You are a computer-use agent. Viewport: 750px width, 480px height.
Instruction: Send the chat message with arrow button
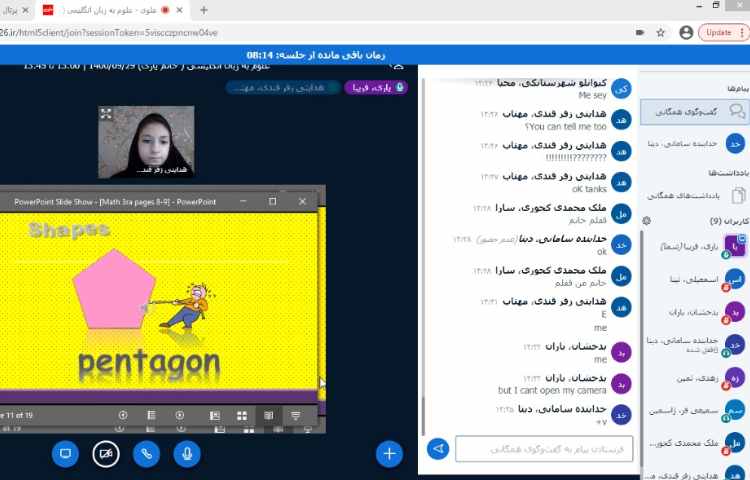click(437, 449)
